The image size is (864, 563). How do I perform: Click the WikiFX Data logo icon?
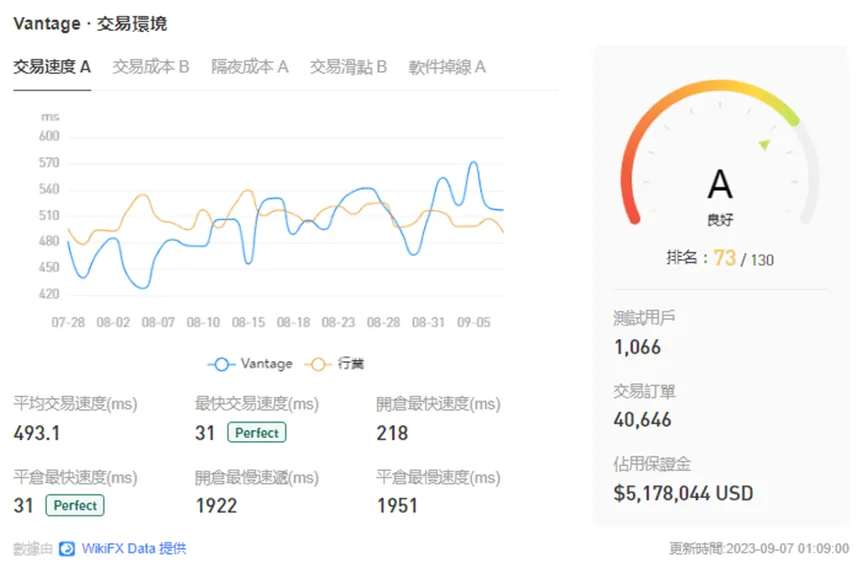point(67,549)
